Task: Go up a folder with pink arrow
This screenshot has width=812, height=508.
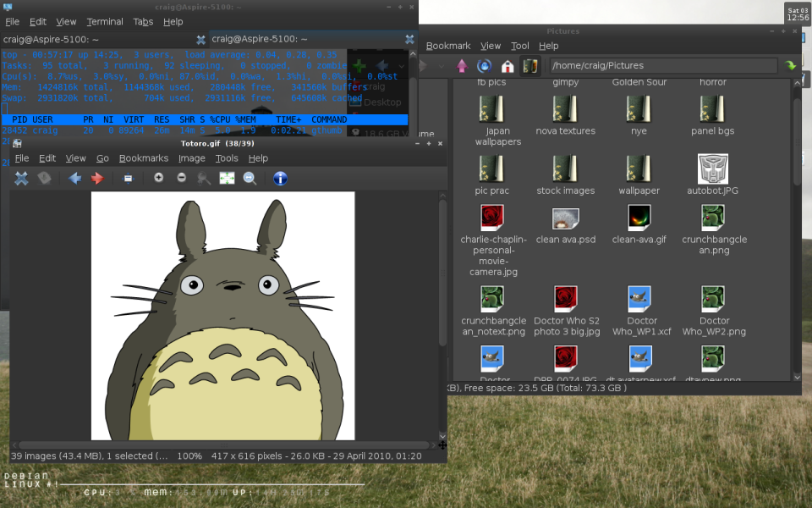Action: point(462,66)
